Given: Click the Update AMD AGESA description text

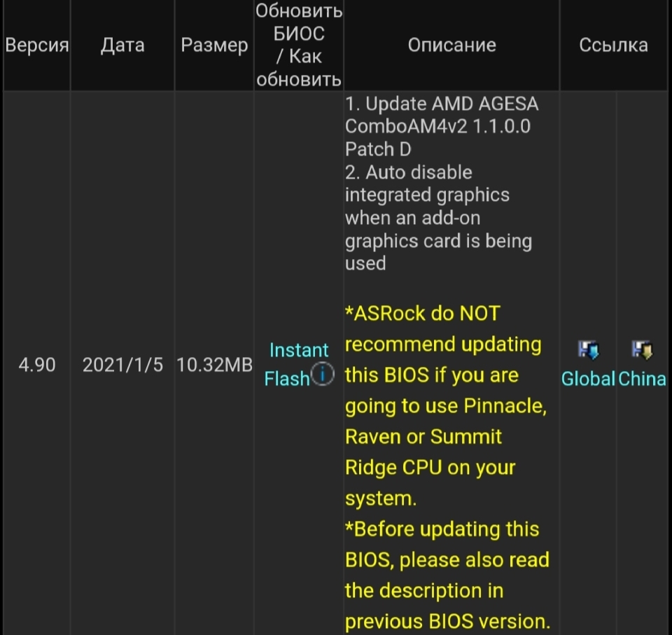Looking at the screenshot, I should pos(442,127).
